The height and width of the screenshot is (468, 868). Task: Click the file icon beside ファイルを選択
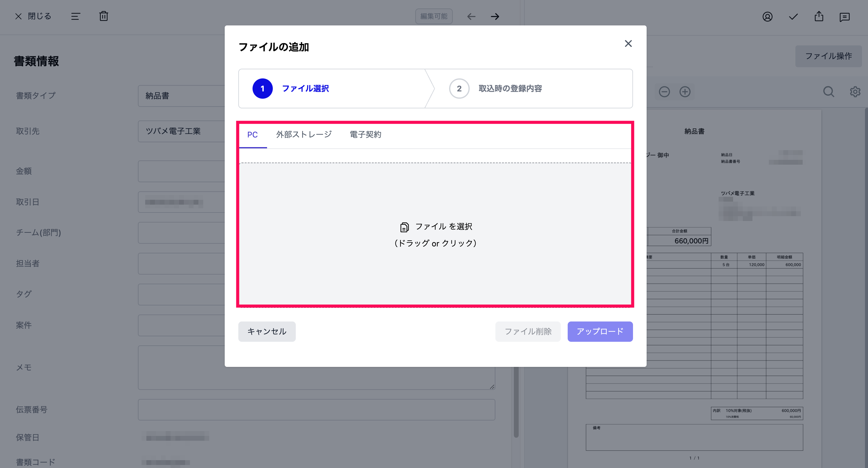pos(404,227)
